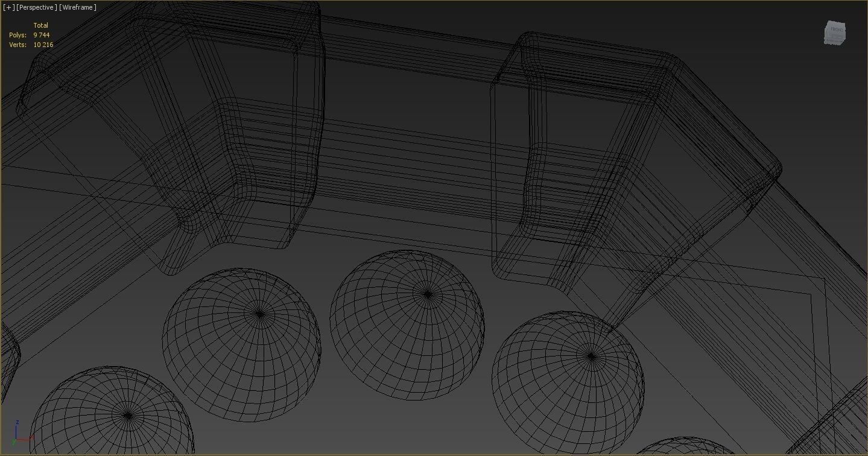
Task: Click the ViewCube in the viewport corner
Action: click(x=835, y=33)
